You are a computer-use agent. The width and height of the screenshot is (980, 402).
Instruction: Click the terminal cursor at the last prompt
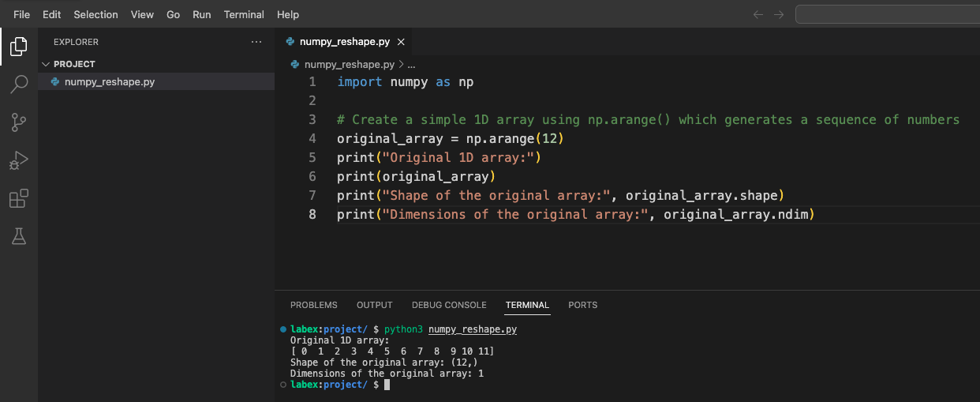tap(387, 385)
